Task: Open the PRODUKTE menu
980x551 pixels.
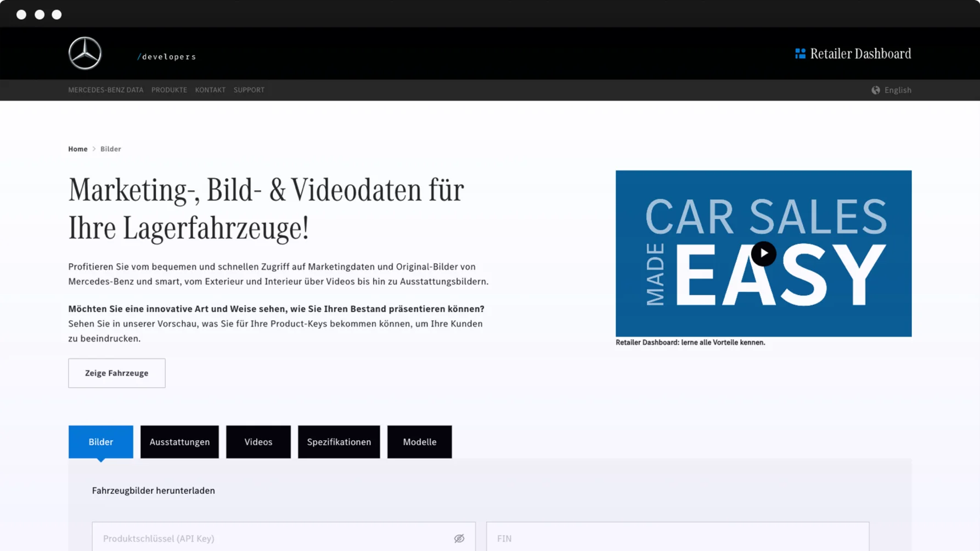Action: pos(169,90)
